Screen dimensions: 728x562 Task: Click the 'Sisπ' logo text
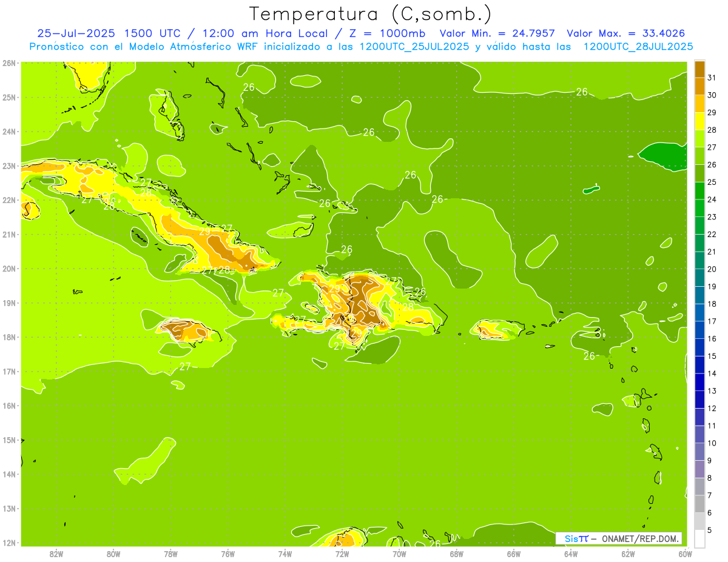click(x=576, y=538)
